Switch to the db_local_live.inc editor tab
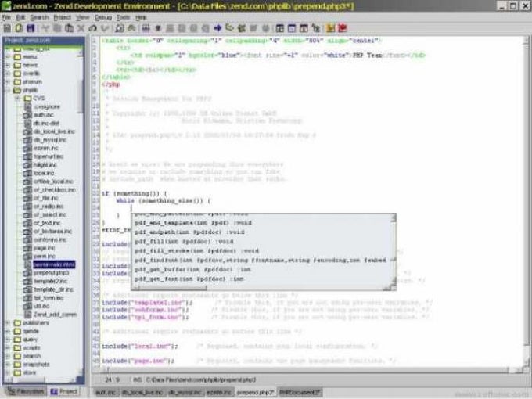 pyautogui.click(x=142, y=393)
